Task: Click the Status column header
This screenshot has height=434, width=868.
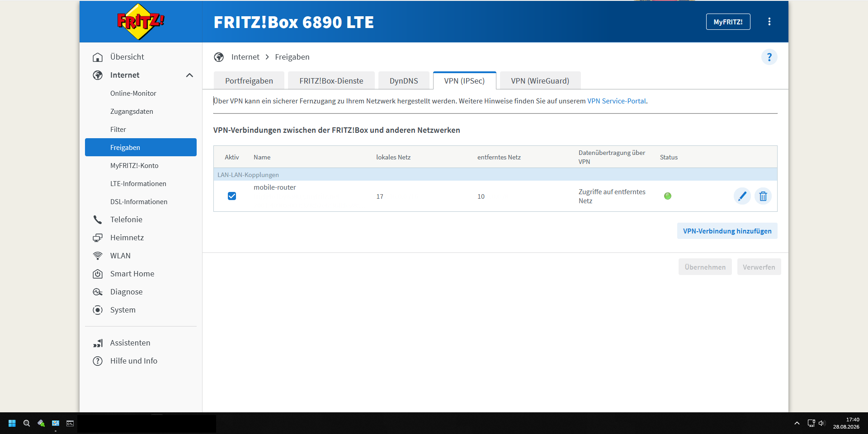Action: click(x=669, y=157)
